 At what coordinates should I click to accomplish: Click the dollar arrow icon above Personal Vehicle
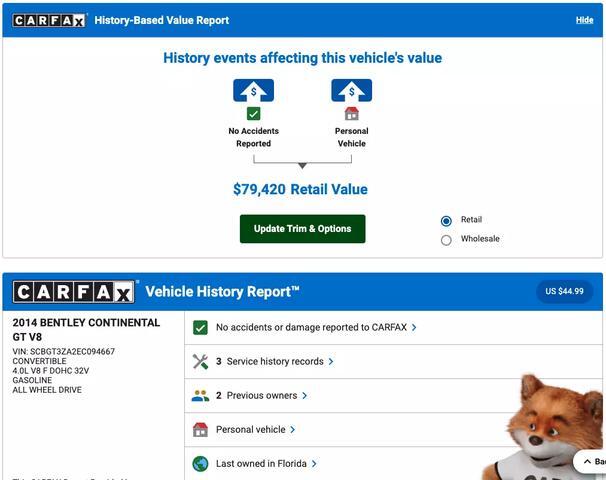pyautogui.click(x=352, y=90)
